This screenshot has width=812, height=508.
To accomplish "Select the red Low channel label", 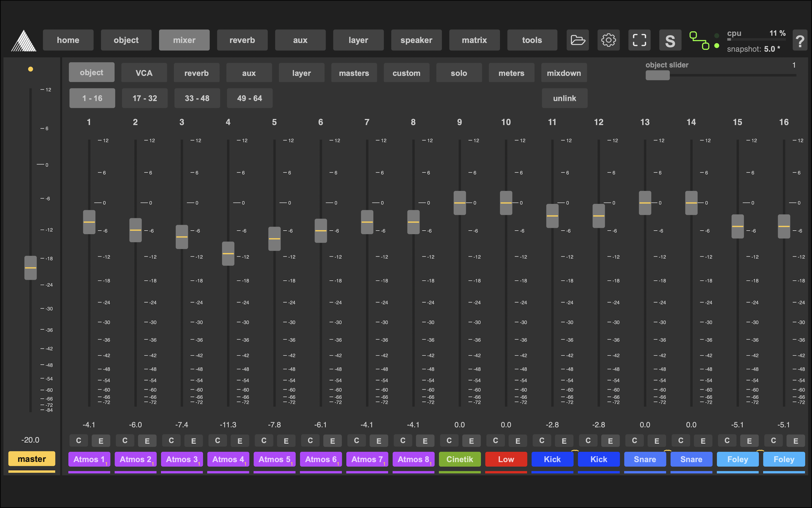I will [506, 459].
